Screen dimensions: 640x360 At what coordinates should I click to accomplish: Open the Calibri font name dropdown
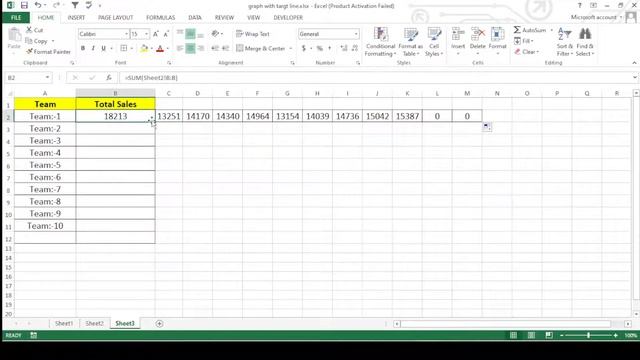127,34
